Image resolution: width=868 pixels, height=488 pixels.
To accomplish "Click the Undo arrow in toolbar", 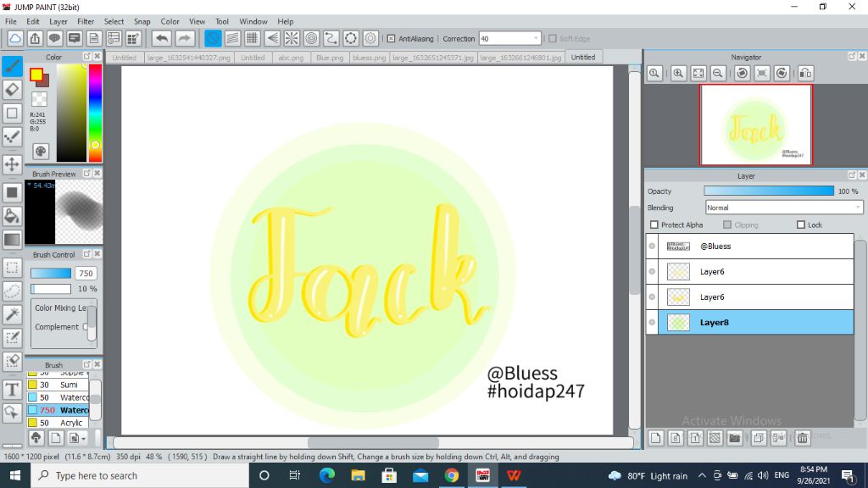I will coord(162,39).
